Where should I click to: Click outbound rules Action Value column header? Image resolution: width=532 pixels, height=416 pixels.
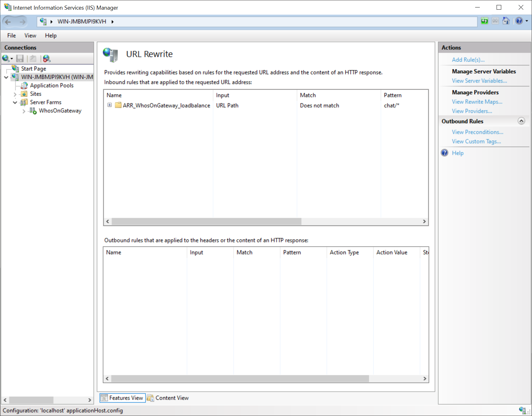[x=397, y=252]
